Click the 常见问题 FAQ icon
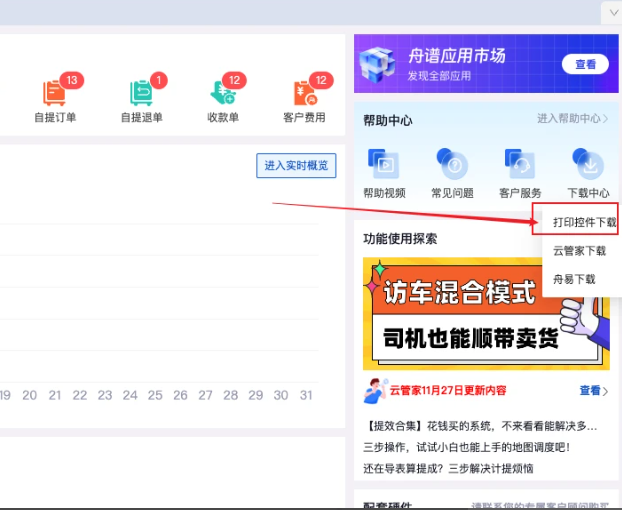Image resolution: width=622 pixels, height=510 pixels. click(x=452, y=163)
